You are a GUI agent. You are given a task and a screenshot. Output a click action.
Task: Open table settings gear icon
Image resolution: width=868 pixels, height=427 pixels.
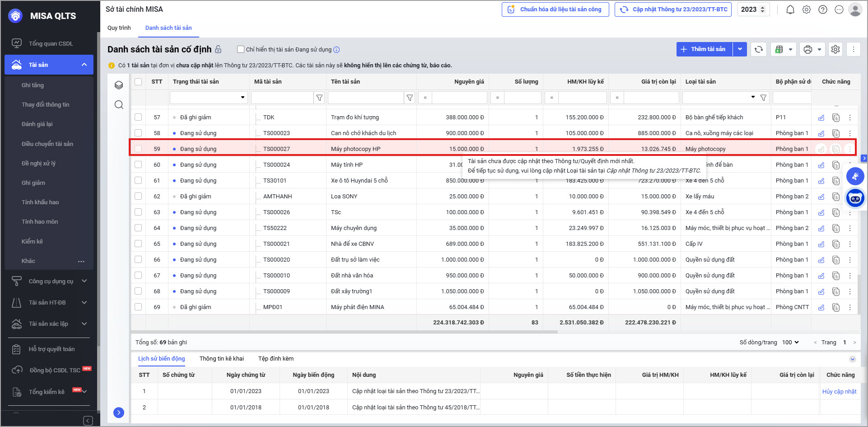[835, 49]
